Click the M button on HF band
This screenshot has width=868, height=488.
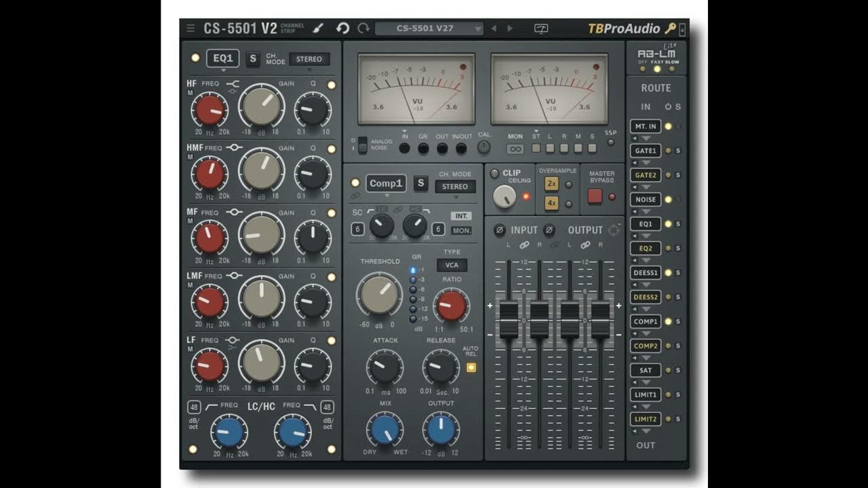(191, 93)
